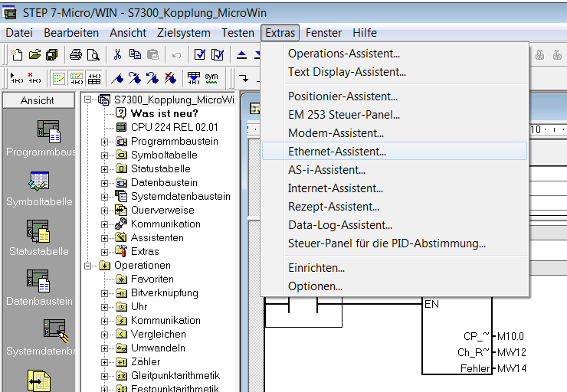The width and height of the screenshot is (567, 392).
Task: Click the MW14 Fehler operand
Action: pos(512,368)
